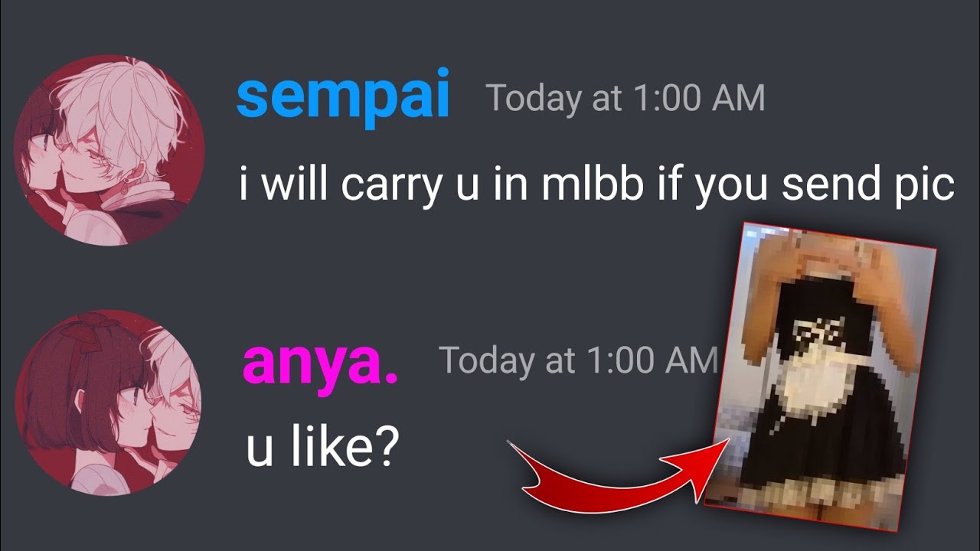This screenshot has width=980, height=551.
Task: Select the "u like?" message
Action: (322, 448)
